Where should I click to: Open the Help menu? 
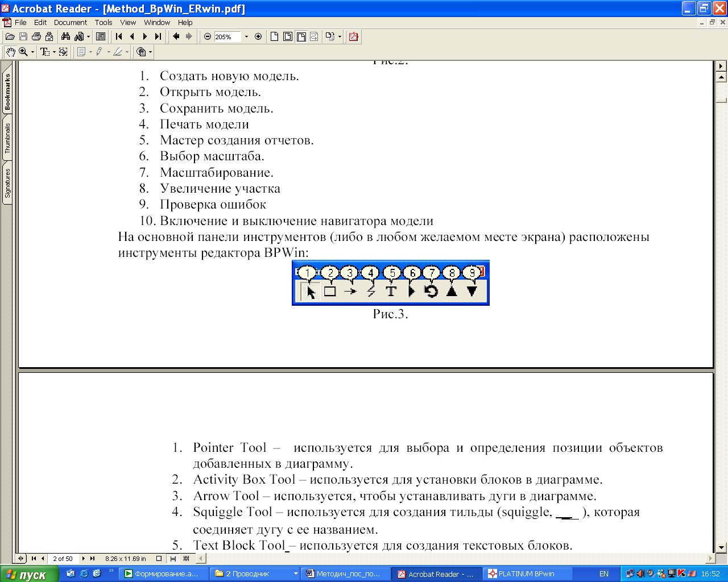coord(185,23)
